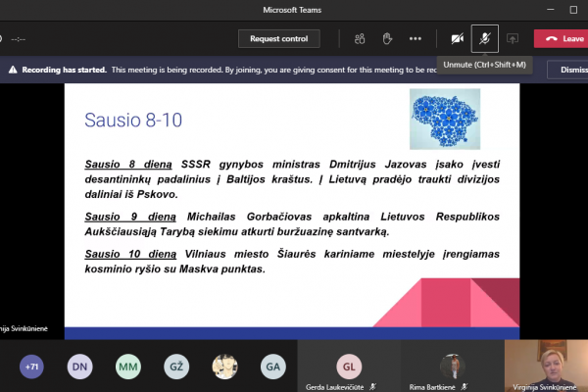
Task: Minimize the Microsoft Teams window
Action: pyautogui.click(x=550, y=10)
